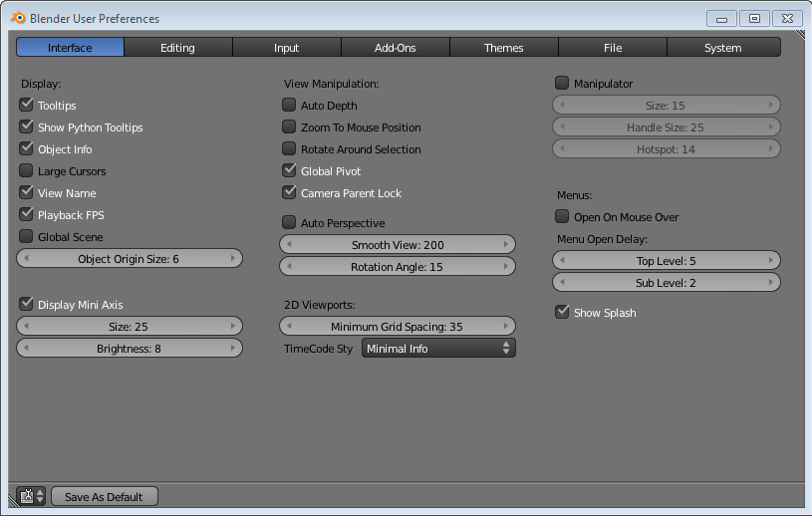Screen dimensions: 812x516
Task: Enable Auto Depth option
Action: pos(289,105)
